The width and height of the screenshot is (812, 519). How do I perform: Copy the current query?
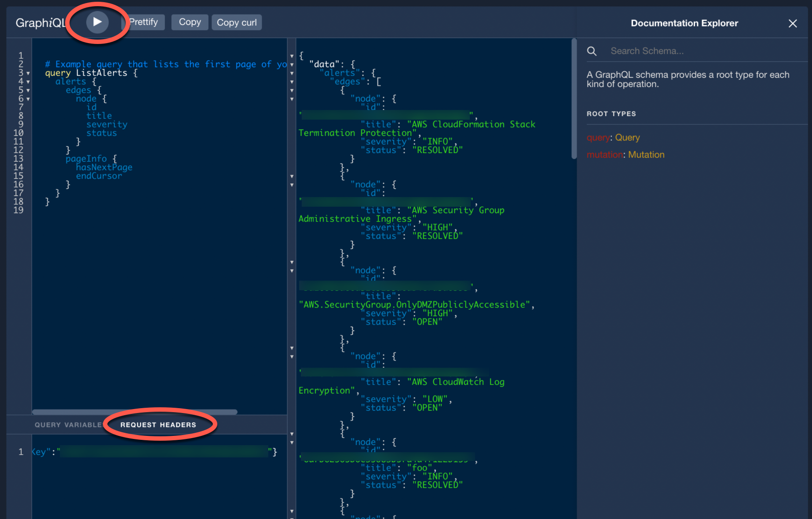[190, 22]
